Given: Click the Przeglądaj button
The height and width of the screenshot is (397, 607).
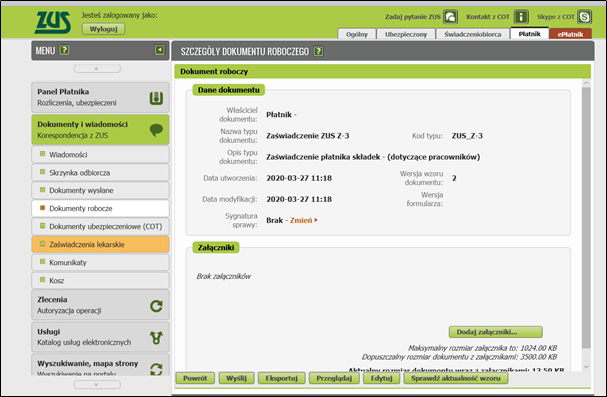Looking at the screenshot, I should coord(334,378).
